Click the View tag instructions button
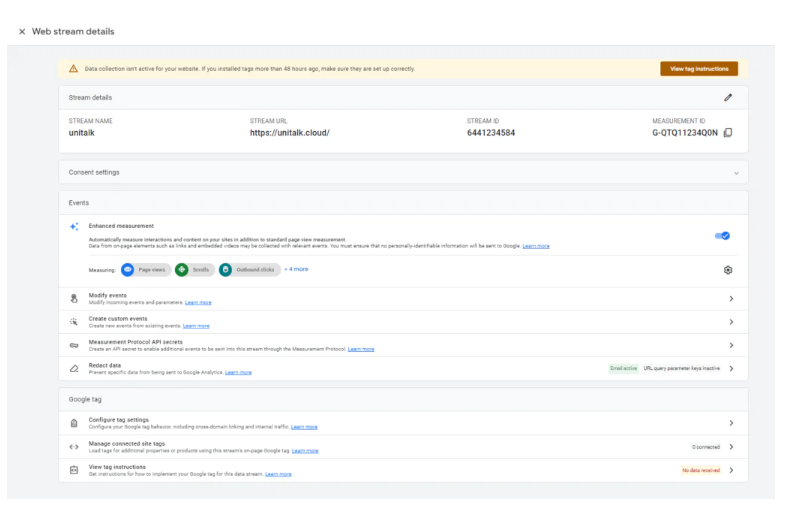This screenshot has height=505, width=791. [698, 69]
